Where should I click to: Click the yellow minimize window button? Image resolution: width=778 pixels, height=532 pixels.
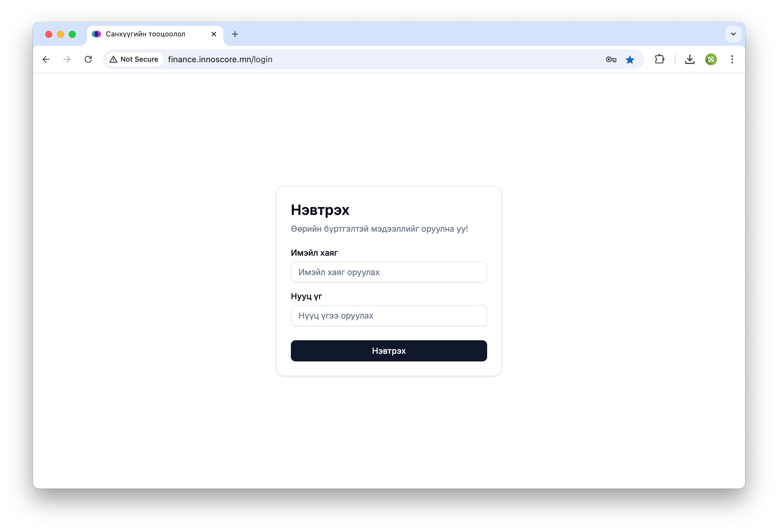click(61, 34)
